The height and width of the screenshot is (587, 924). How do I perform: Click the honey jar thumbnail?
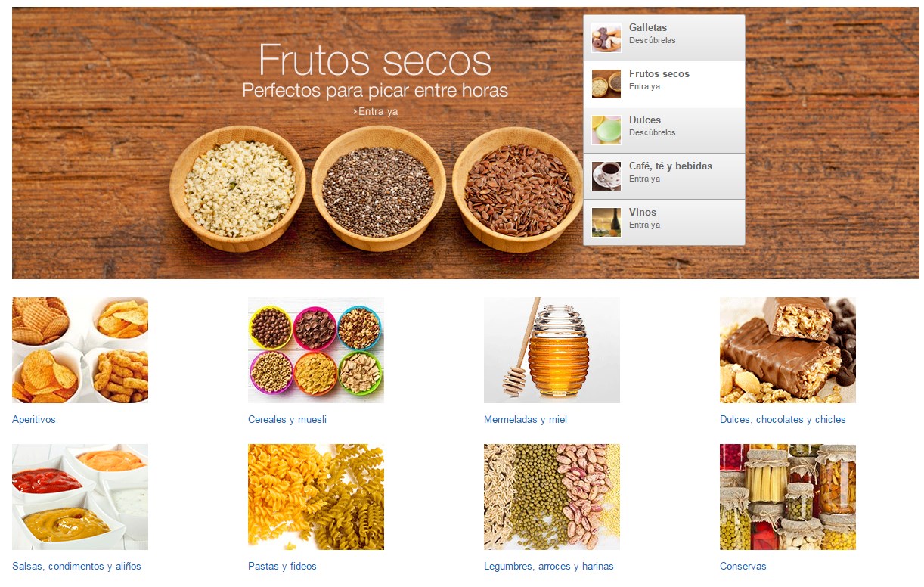point(552,350)
